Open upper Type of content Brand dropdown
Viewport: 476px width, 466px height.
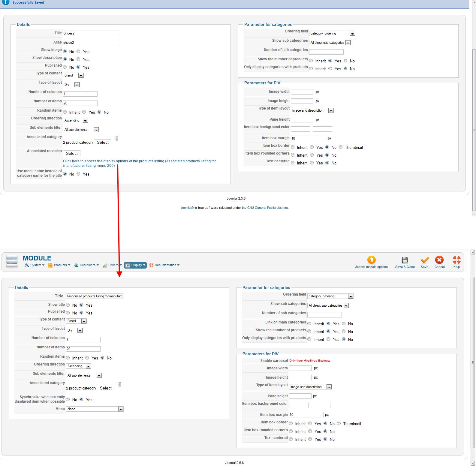coord(73,75)
